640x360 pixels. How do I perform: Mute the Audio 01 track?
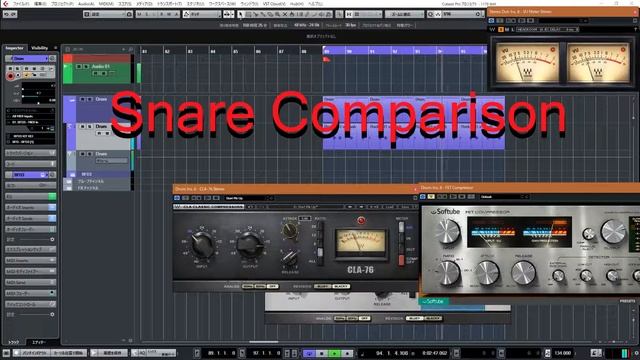tap(79, 67)
